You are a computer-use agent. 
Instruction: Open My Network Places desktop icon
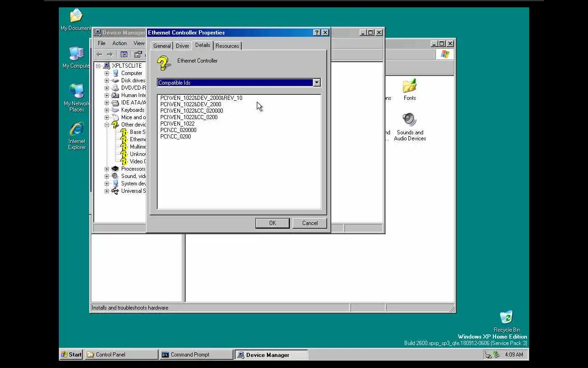[77, 98]
